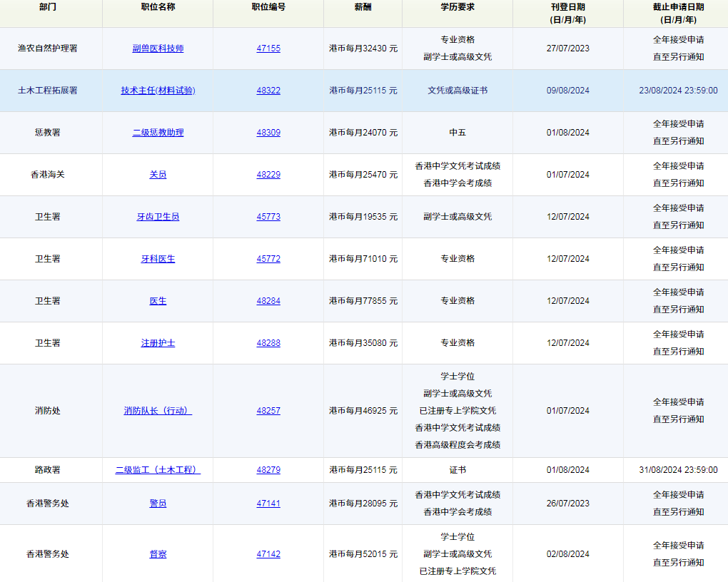The image size is (728, 582).
Task: Open the 技术主任(材料试验) position link
Action: coord(158,91)
